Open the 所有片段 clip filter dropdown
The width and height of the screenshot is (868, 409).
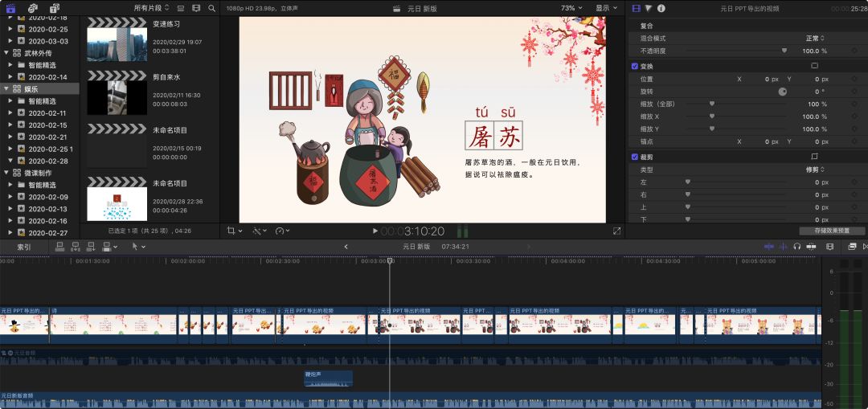pos(151,8)
